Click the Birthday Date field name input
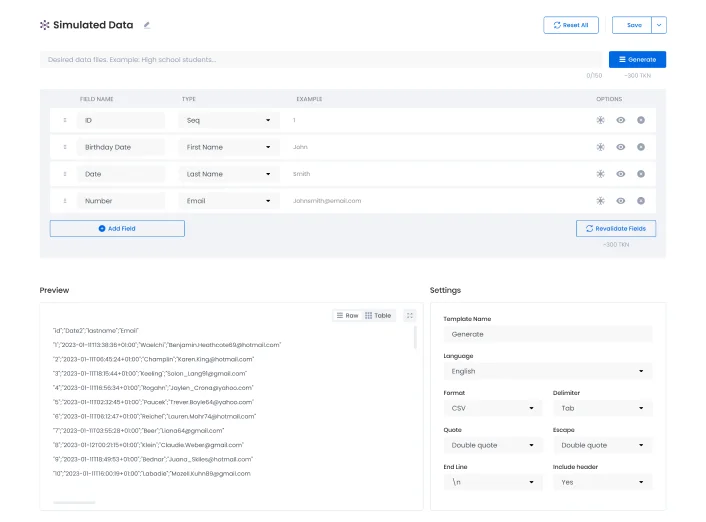The image size is (706, 522). click(121, 147)
